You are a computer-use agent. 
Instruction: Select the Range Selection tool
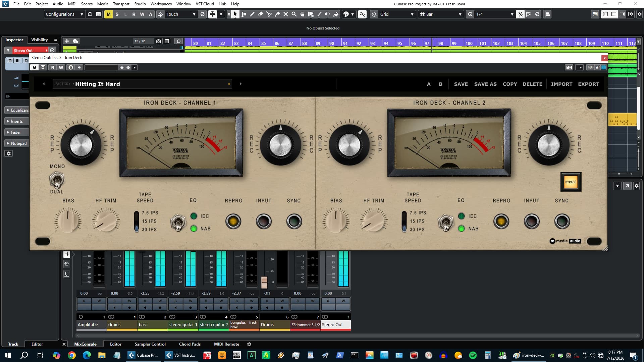point(244,14)
